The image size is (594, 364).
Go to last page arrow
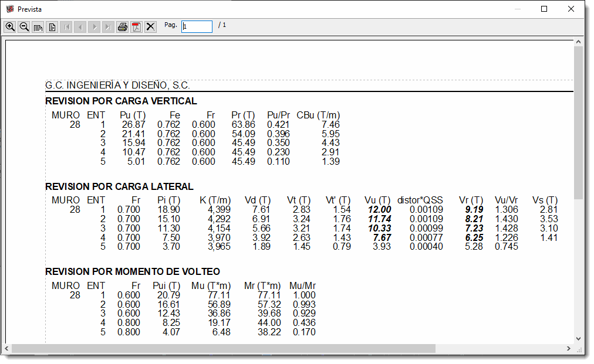tap(108, 27)
